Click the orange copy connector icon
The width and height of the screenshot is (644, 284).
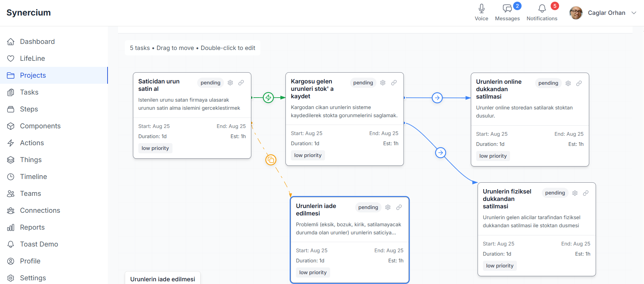(x=271, y=160)
